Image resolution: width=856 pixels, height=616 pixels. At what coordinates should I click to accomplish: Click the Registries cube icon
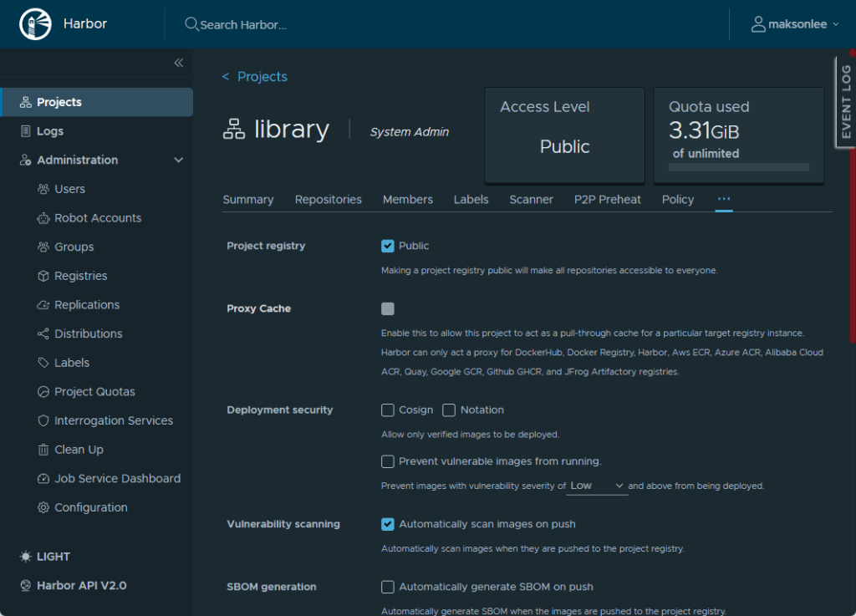(x=43, y=276)
